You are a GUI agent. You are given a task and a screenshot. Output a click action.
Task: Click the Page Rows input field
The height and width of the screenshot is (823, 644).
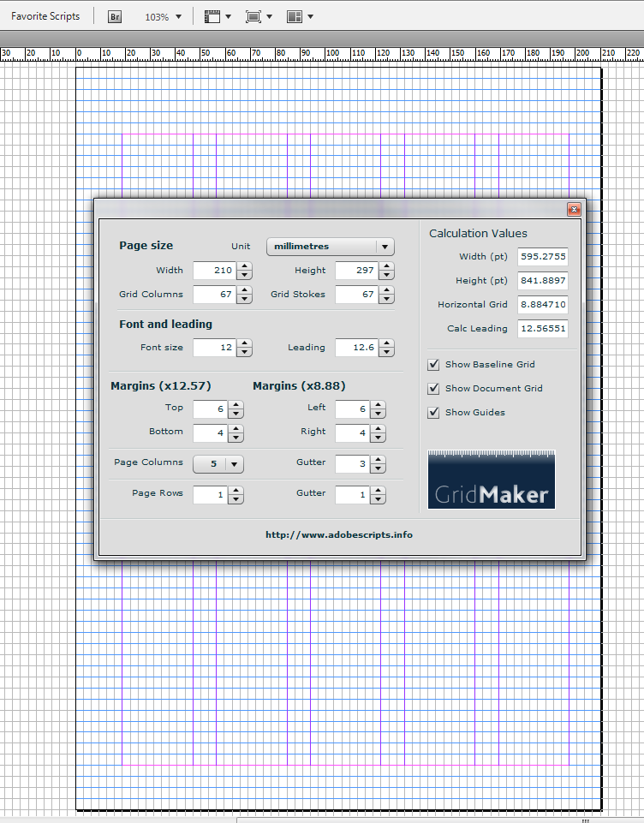click(x=210, y=494)
